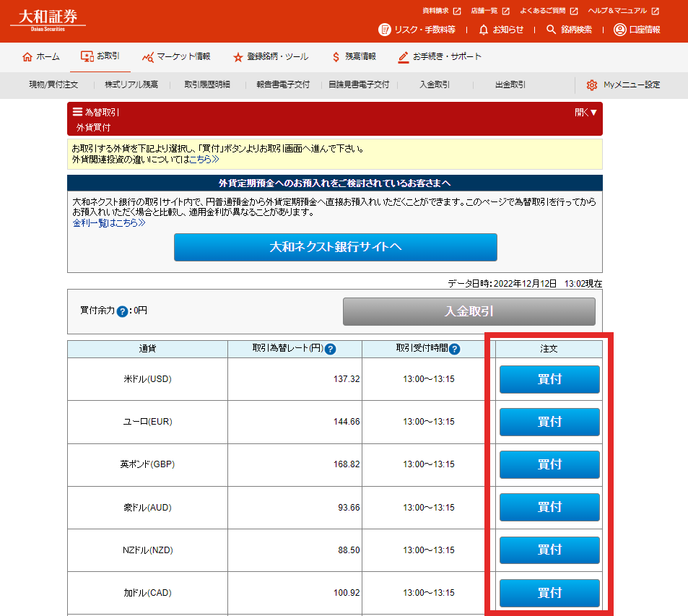
Task: Click the ホーム house icon
Action: 27,56
